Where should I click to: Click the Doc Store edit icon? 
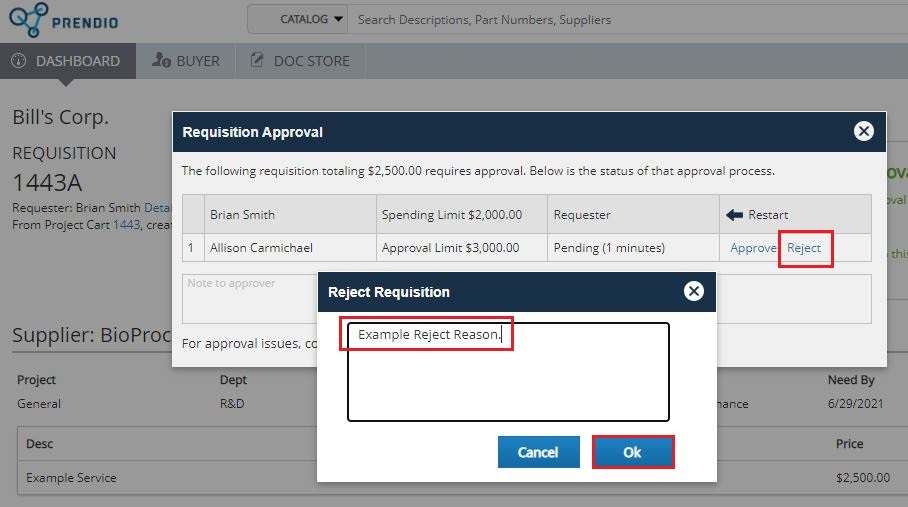tap(259, 61)
